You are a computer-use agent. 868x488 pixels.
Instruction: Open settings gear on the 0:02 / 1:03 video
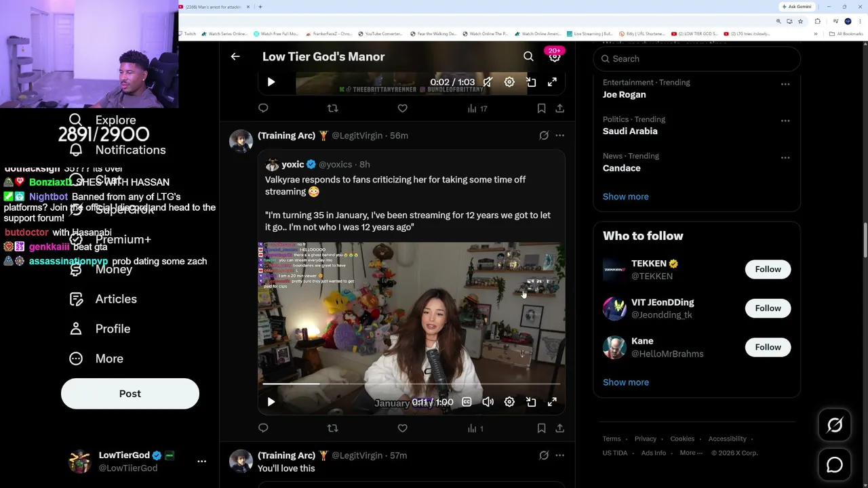(x=509, y=82)
